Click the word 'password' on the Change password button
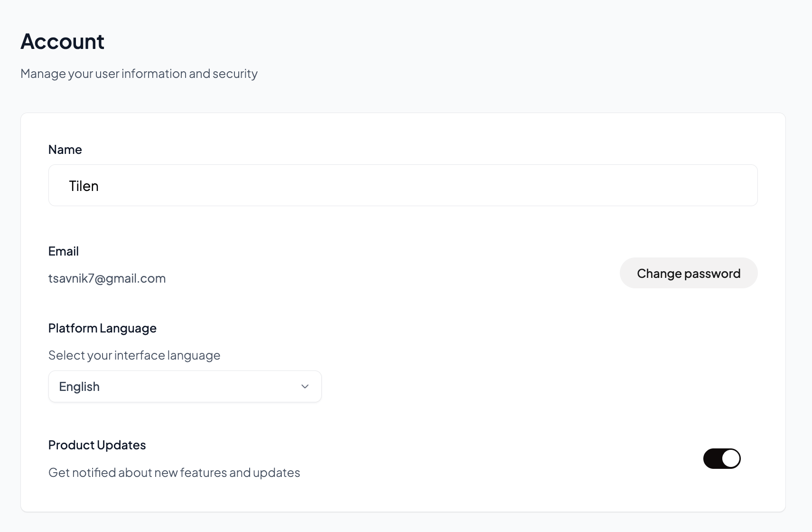The height and width of the screenshot is (532, 812). point(712,274)
